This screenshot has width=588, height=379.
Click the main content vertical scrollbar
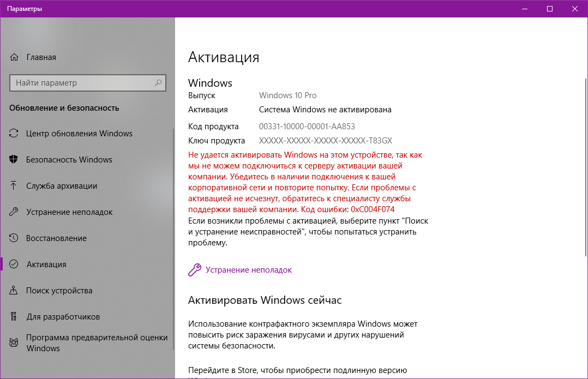point(585,167)
